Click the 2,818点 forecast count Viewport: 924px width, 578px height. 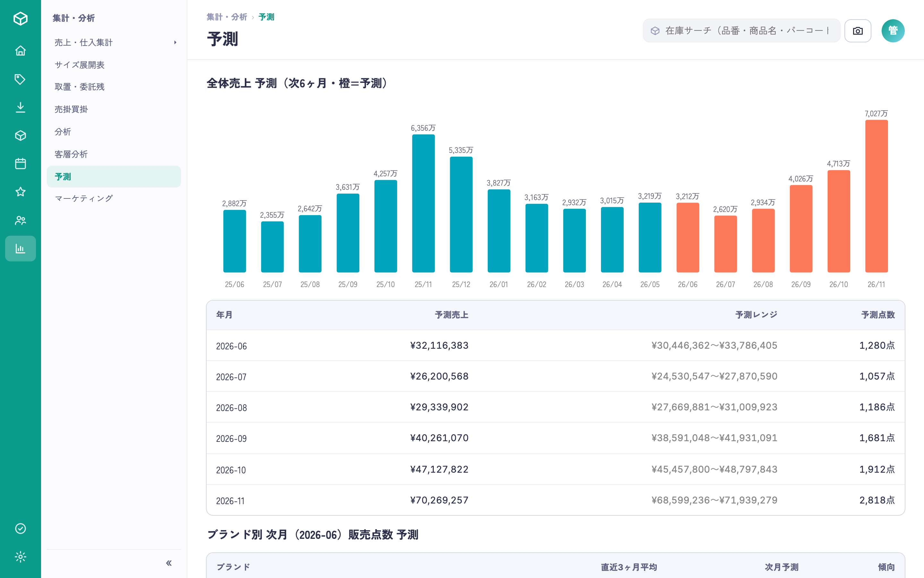tap(877, 500)
